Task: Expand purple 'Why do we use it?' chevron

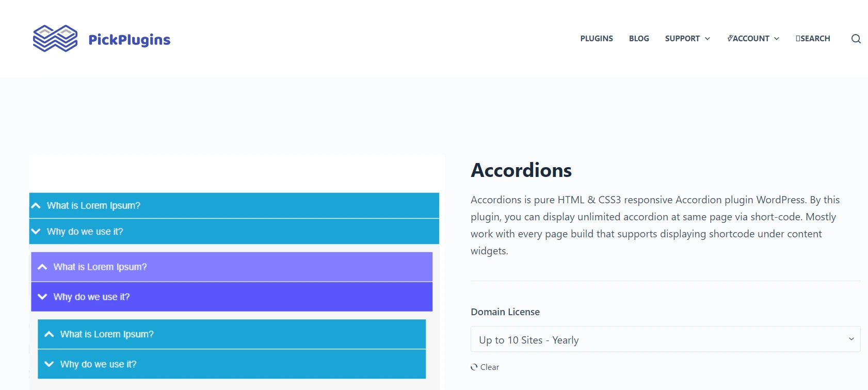Action: (x=42, y=297)
